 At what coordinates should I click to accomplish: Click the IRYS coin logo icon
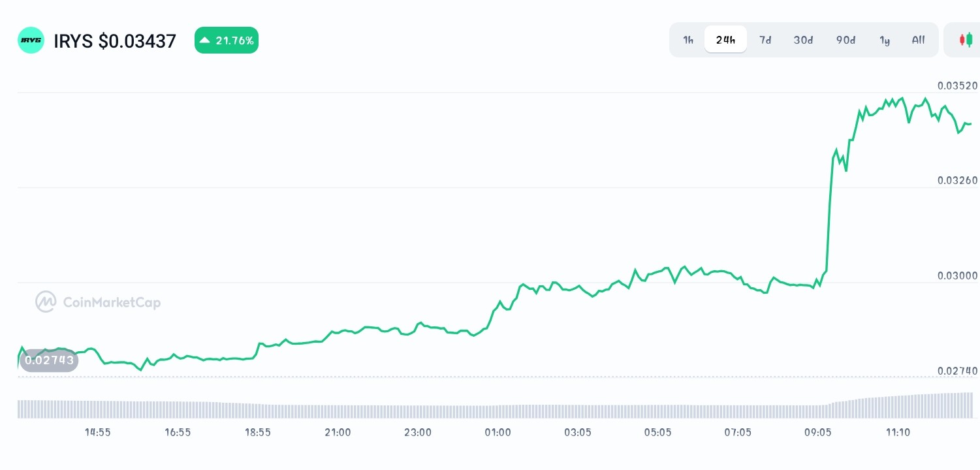(31, 40)
